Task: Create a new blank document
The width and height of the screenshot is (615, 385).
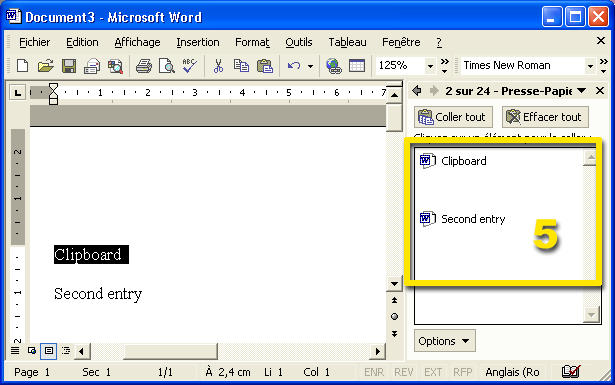Action: 23,65
